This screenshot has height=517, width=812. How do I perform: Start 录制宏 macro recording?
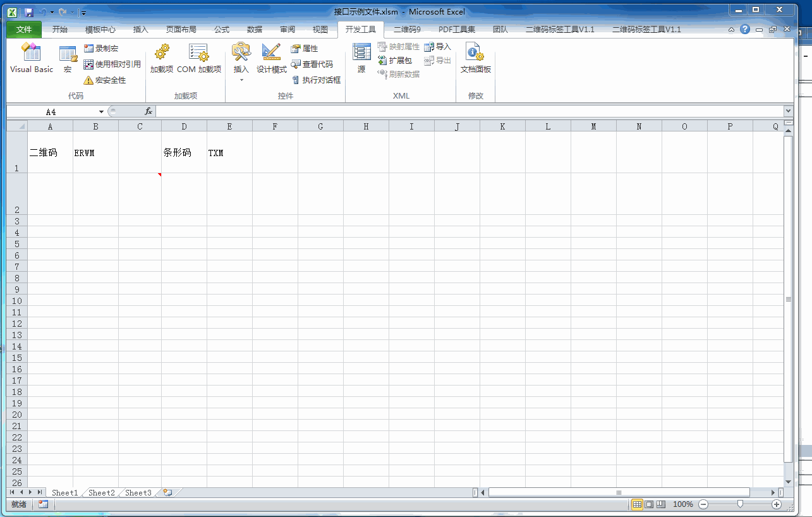click(101, 48)
